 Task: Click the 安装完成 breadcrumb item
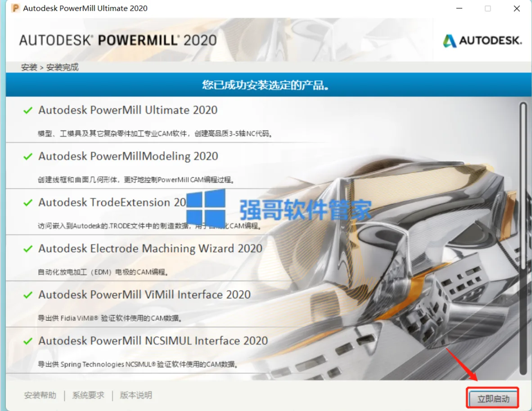click(63, 67)
